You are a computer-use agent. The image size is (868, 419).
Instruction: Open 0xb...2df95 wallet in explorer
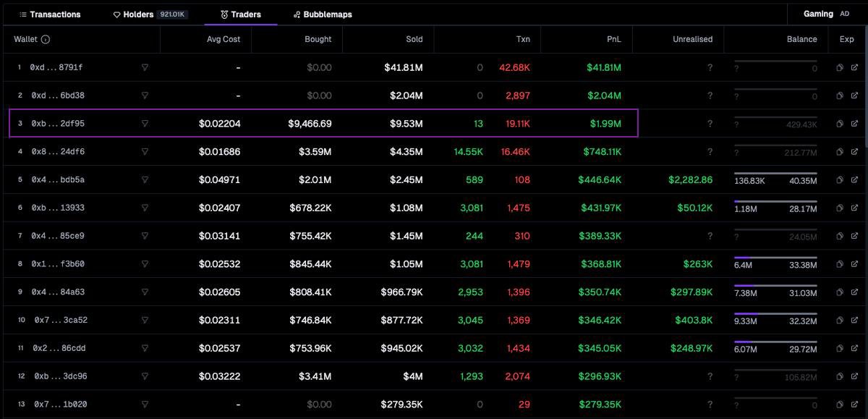click(x=854, y=124)
